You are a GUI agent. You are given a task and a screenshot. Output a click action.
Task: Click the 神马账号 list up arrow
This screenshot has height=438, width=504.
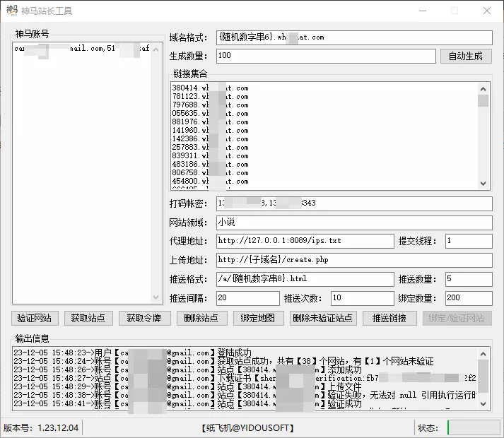(x=156, y=49)
